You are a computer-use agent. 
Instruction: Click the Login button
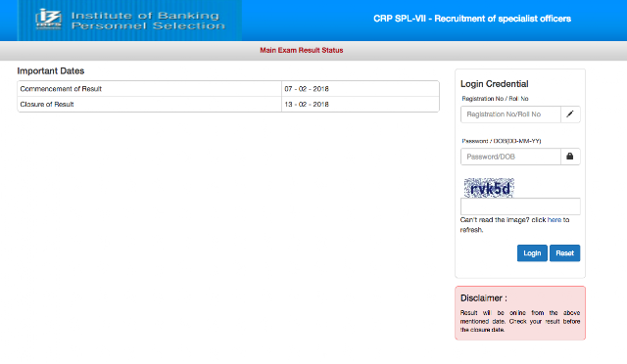(532, 253)
